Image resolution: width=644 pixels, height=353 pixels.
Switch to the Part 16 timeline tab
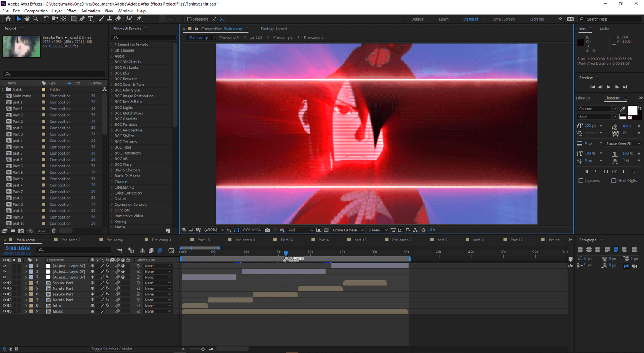[286, 240]
